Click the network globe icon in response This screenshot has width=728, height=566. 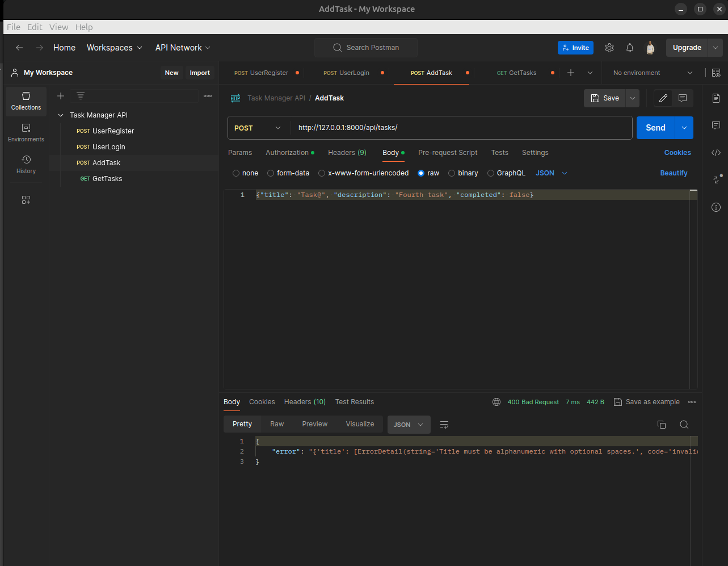pyautogui.click(x=496, y=402)
